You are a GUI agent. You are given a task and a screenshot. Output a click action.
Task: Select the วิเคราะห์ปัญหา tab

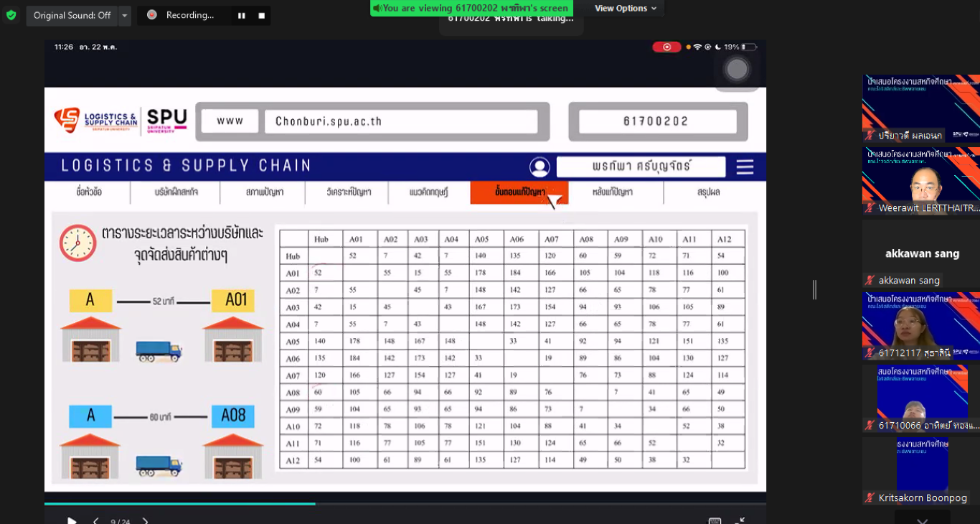tap(348, 192)
